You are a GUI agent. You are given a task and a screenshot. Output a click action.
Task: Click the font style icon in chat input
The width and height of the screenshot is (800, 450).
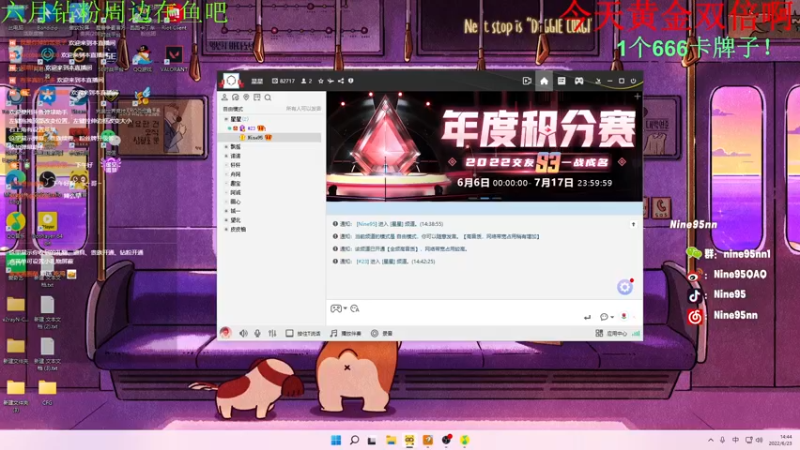(355, 308)
